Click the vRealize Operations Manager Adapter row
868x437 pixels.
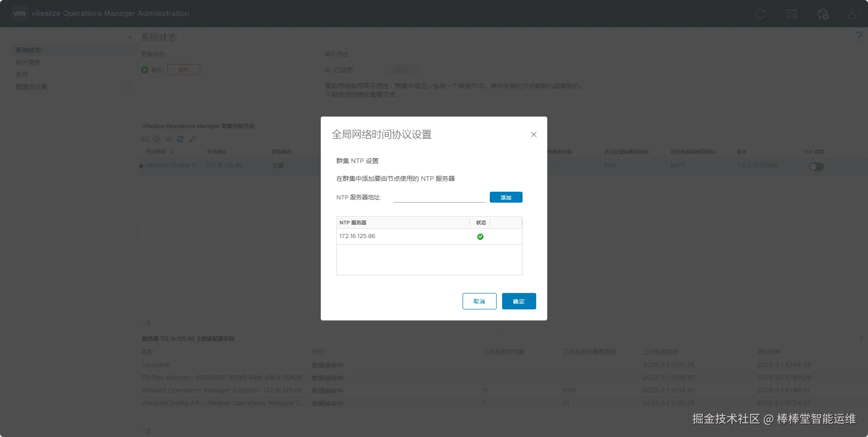click(x=222, y=390)
